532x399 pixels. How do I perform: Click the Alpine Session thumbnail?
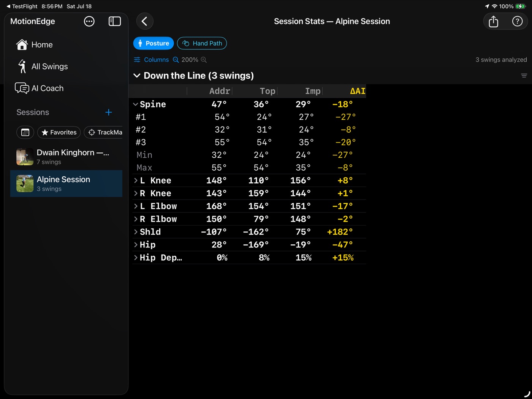tap(25, 184)
